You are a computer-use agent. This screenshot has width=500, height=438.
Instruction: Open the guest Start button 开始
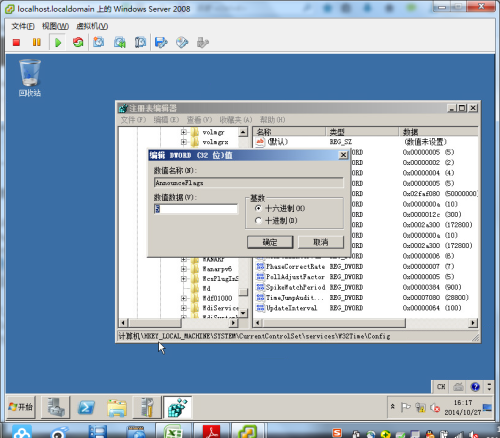click(x=21, y=407)
